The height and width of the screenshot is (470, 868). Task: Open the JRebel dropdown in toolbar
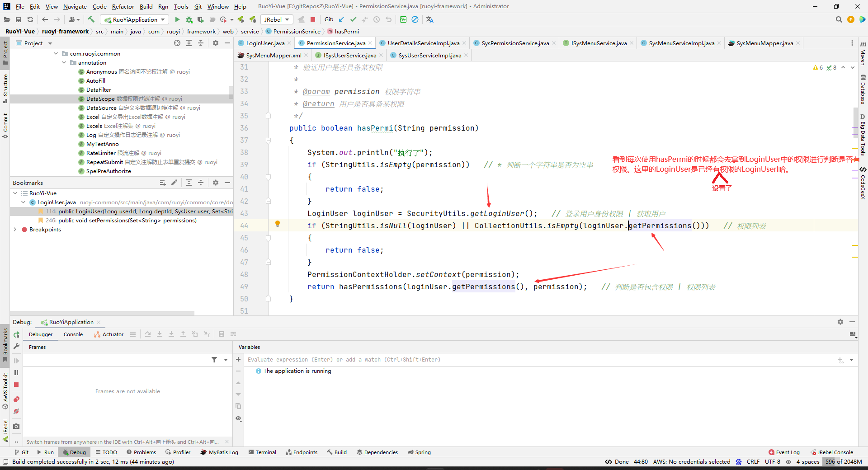pyautogui.click(x=276, y=19)
